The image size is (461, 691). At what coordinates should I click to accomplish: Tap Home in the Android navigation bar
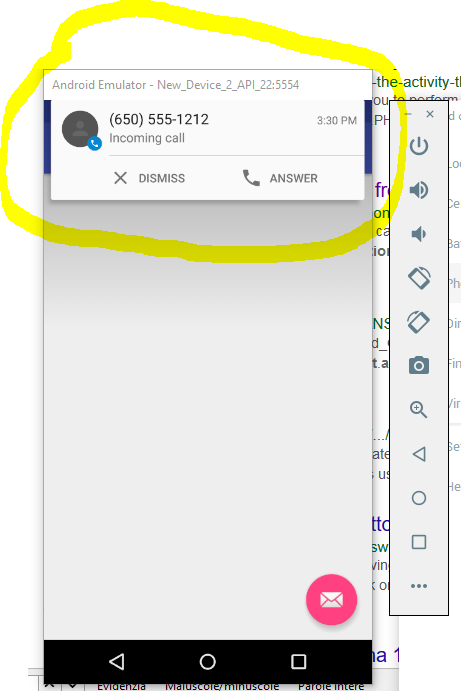(208, 661)
